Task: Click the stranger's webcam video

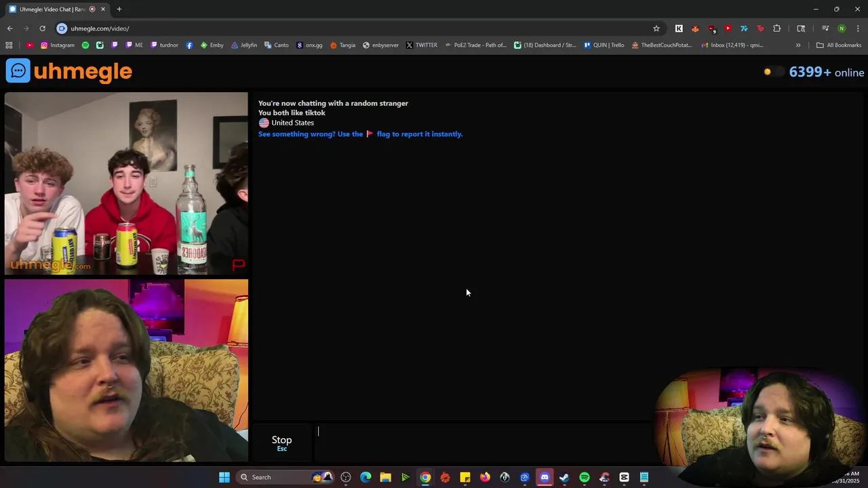Action: (x=126, y=184)
